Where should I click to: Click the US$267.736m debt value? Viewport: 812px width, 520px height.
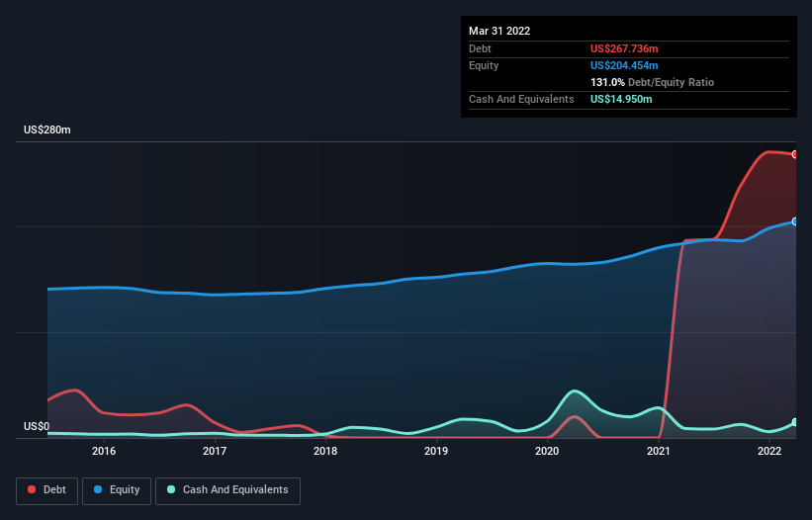(624, 48)
